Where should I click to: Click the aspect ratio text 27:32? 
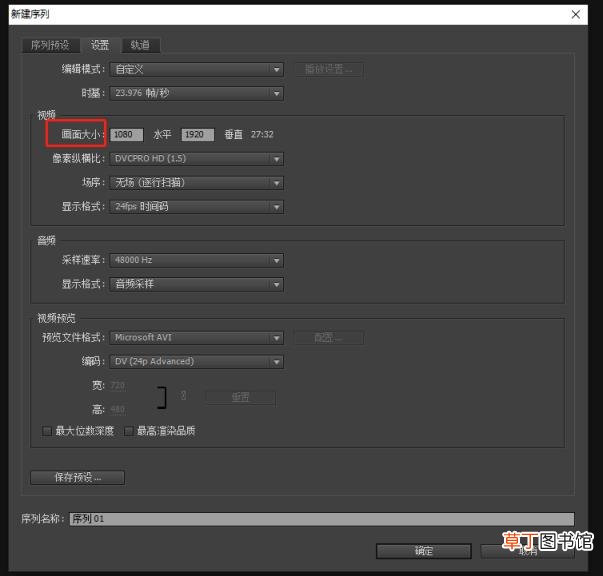262,135
